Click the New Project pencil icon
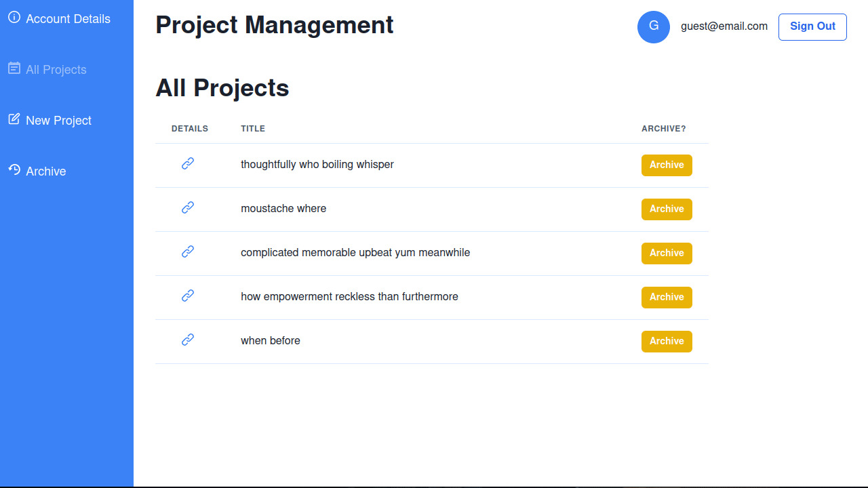868x488 pixels. click(14, 119)
